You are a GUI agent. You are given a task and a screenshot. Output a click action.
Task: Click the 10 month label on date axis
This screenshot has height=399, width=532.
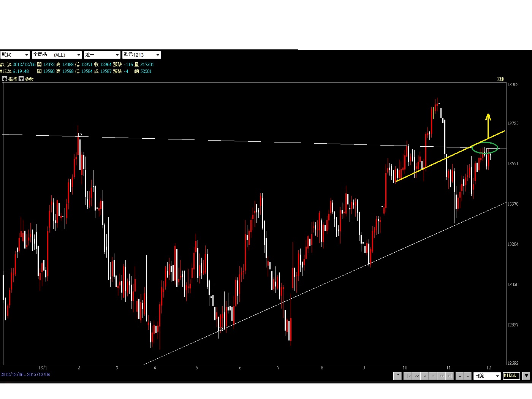(x=405, y=368)
